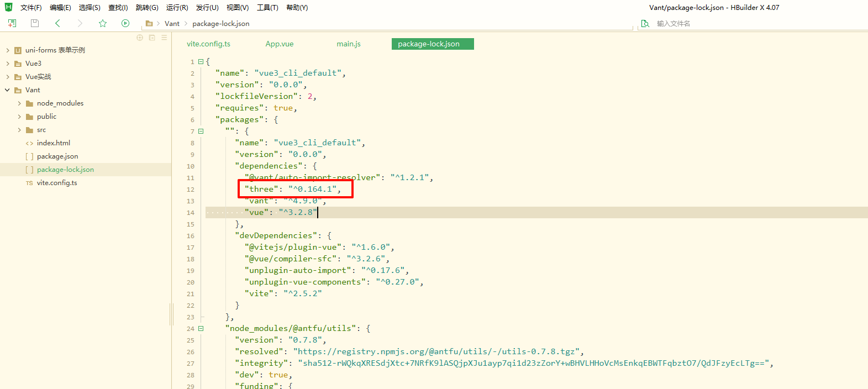Collapse the code fold at line 1
Viewport: 868px width, 389px height.
pyautogui.click(x=201, y=62)
